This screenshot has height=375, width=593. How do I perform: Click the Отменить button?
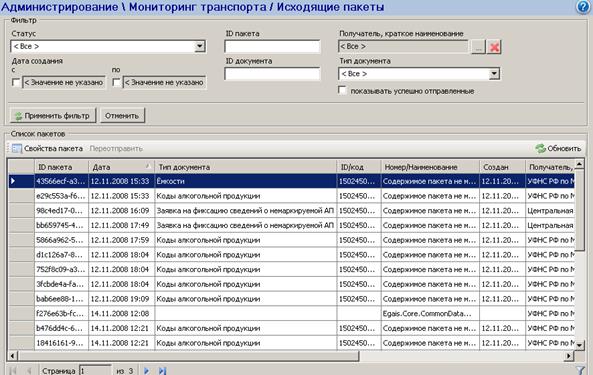click(122, 116)
